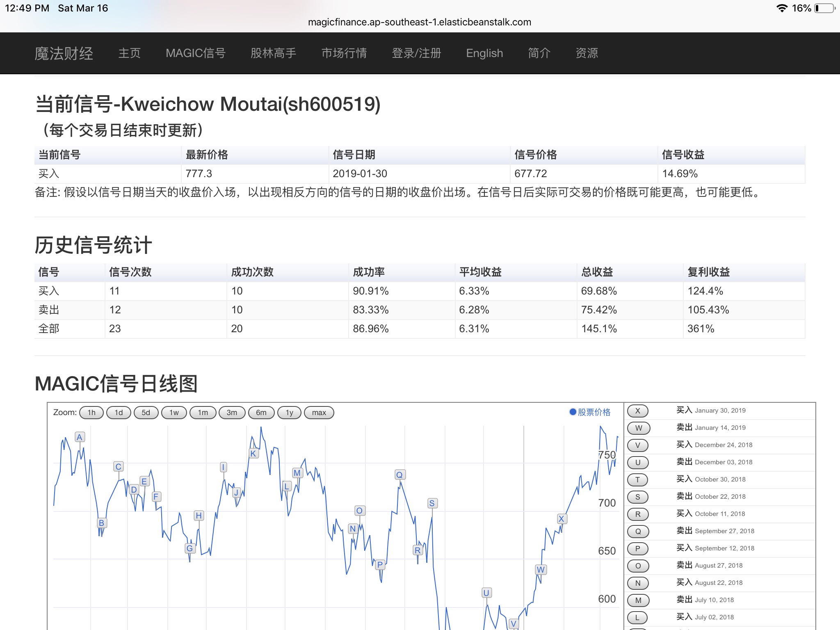Viewport: 840px width, 630px height.
Task: Tap the Wi-Fi status icon
Action: click(x=782, y=8)
